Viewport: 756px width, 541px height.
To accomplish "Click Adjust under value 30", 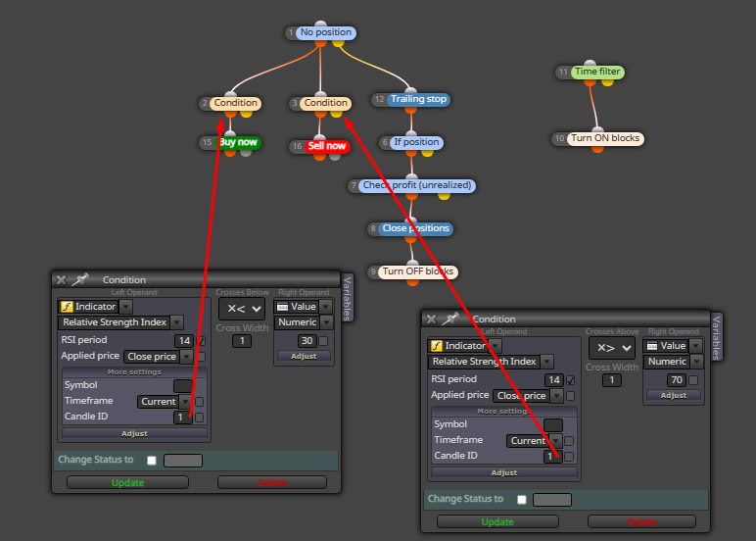I will (304, 356).
